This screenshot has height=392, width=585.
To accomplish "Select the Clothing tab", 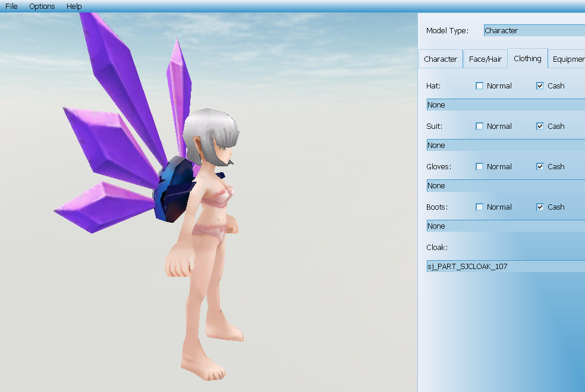I will (527, 59).
